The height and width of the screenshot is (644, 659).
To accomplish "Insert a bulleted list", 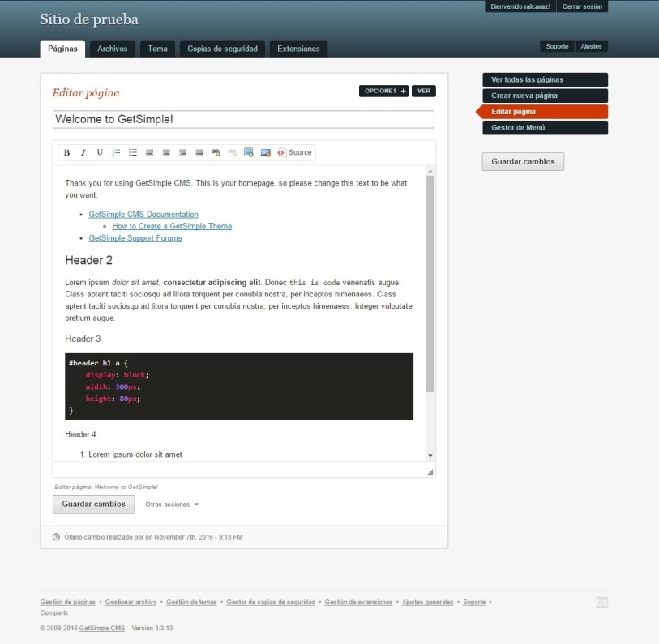I will pos(133,152).
